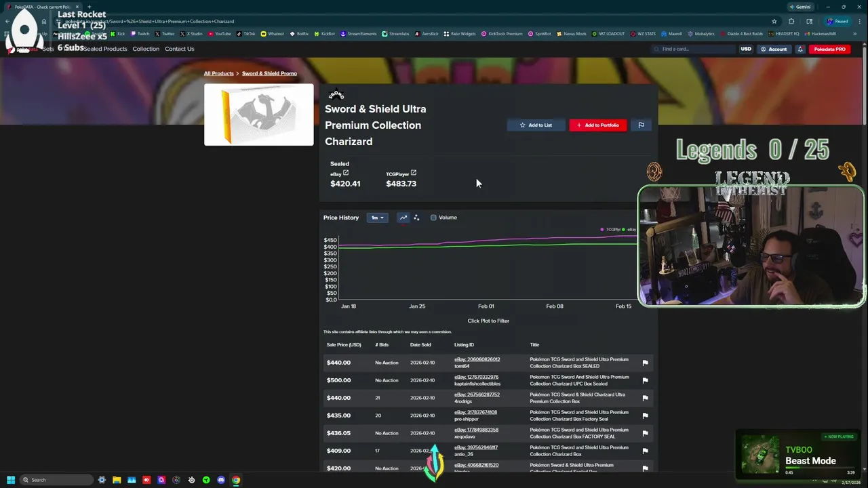
Task: Select the line chart view icon
Action: click(x=403, y=218)
